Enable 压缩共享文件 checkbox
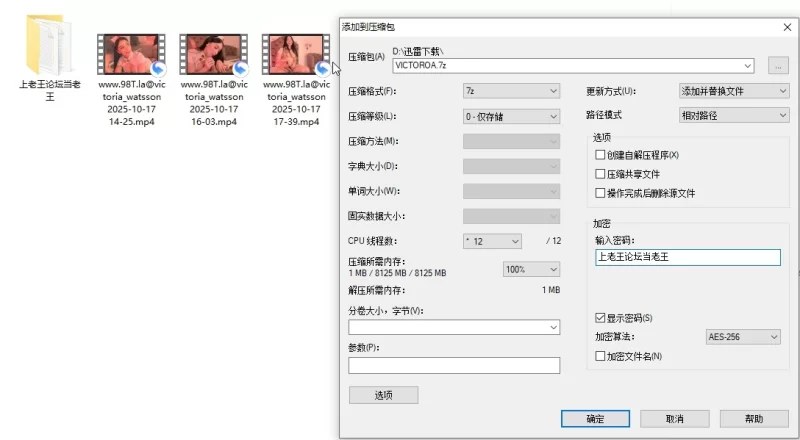This screenshot has width=800, height=440. [x=600, y=174]
